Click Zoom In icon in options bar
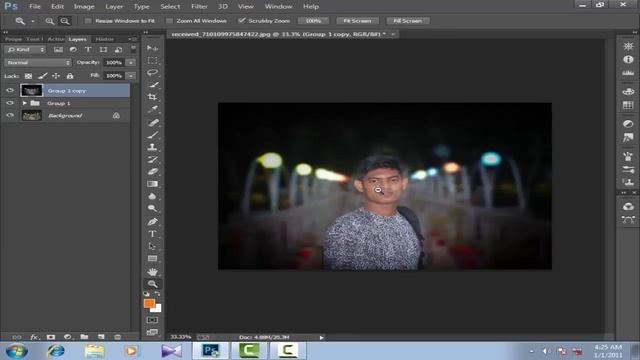Image resolution: width=640 pixels, height=360 pixels. [49, 21]
